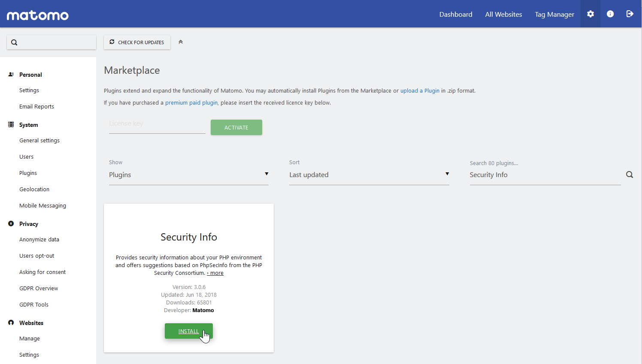This screenshot has height=364, width=642.
Task: Install the Security Info plugin
Action: 189,331
